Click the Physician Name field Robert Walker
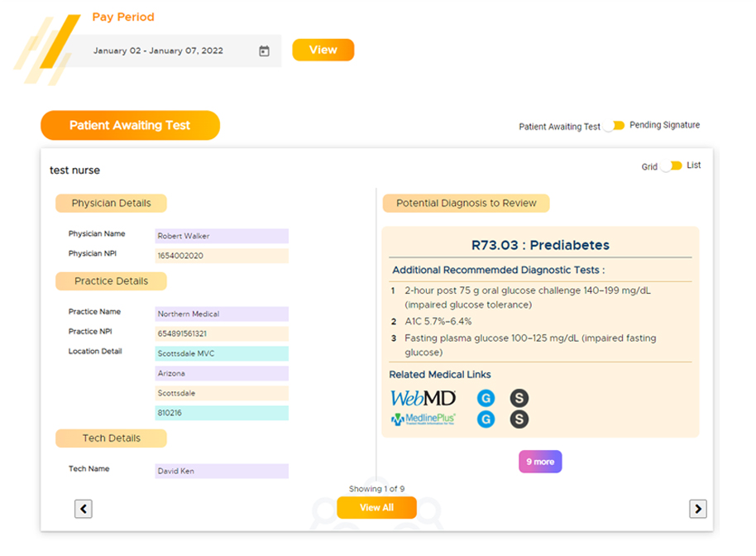This screenshot has height=556, width=756. [222, 236]
